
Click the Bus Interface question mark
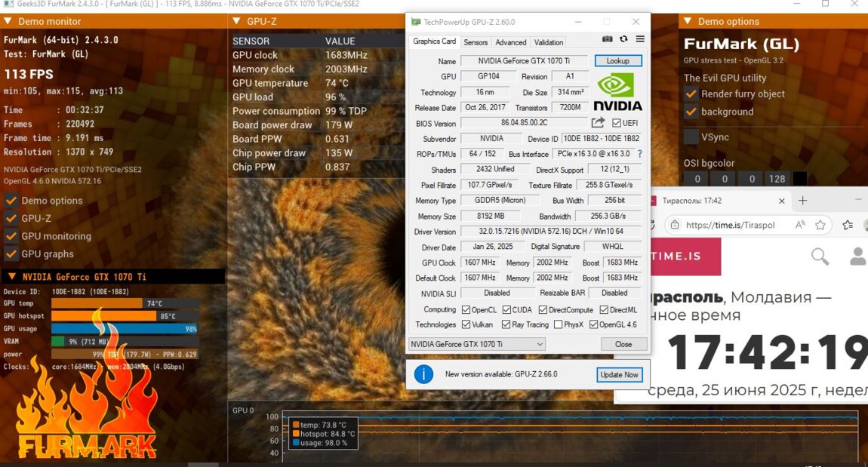click(639, 154)
